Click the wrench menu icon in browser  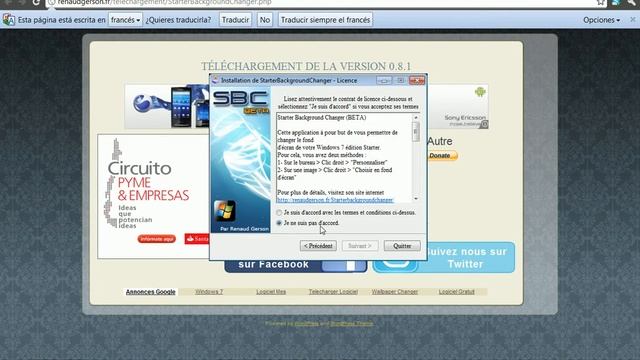point(631,2)
